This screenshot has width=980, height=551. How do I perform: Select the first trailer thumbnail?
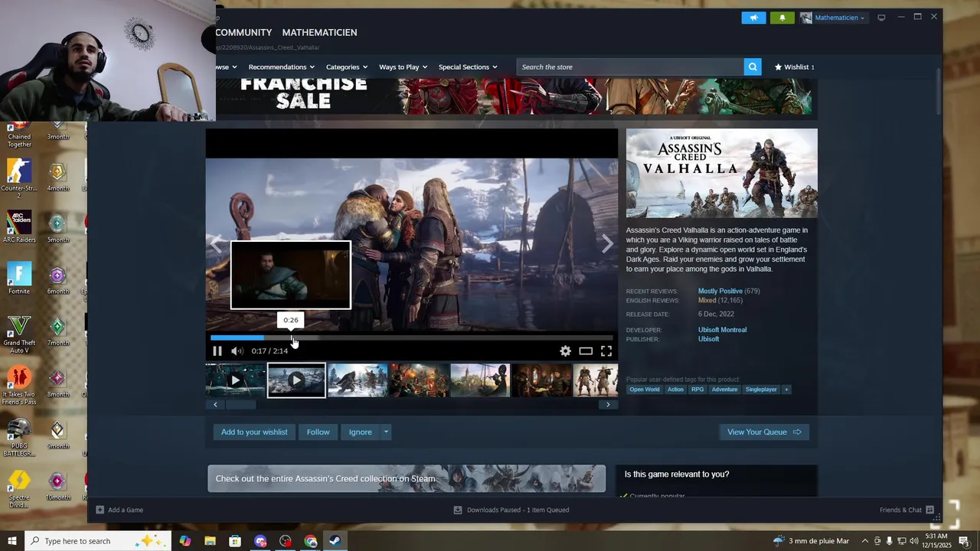coord(236,380)
